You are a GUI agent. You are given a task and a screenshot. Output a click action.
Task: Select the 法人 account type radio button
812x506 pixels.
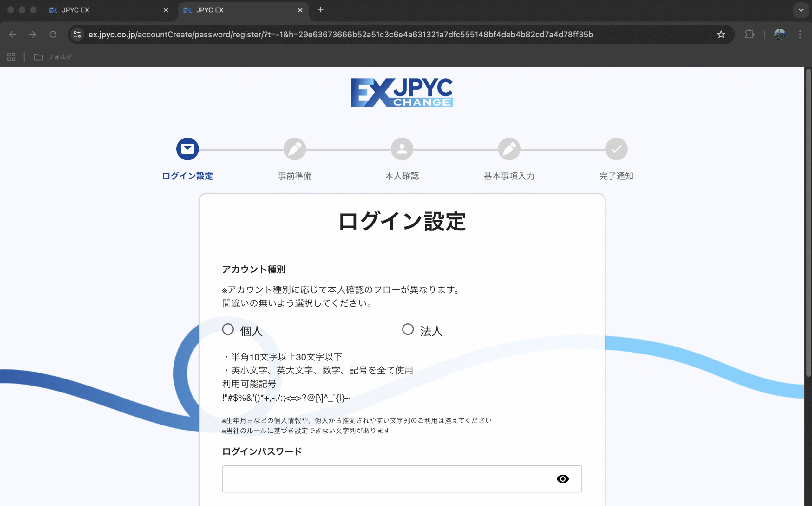[408, 329]
